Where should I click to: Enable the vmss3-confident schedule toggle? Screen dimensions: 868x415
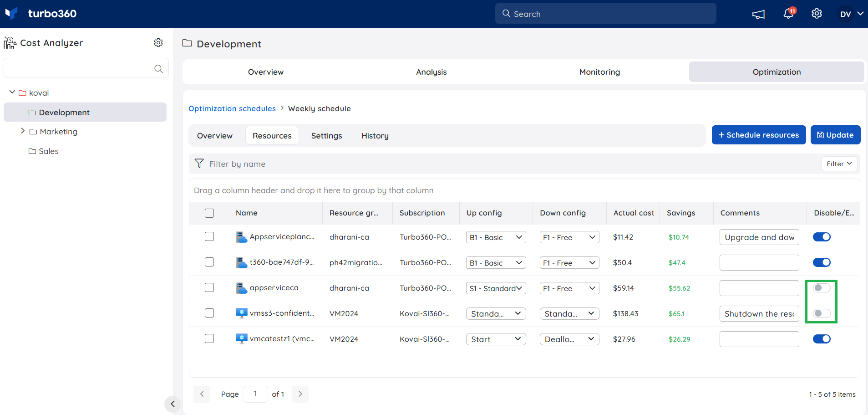pyautogui.click(x=822, y=313)
